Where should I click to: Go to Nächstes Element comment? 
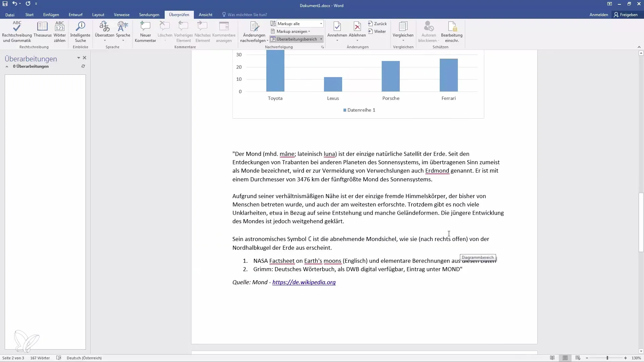click(203, 32)
